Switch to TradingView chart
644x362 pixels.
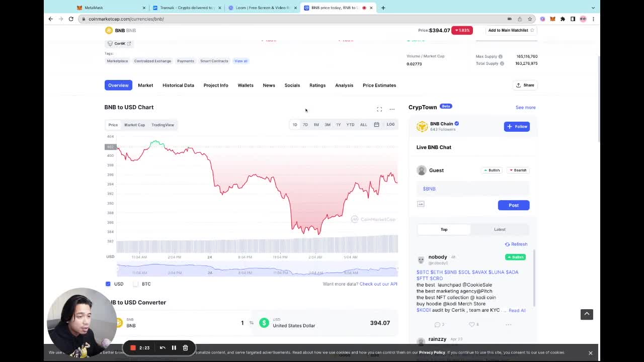(163, 125)
